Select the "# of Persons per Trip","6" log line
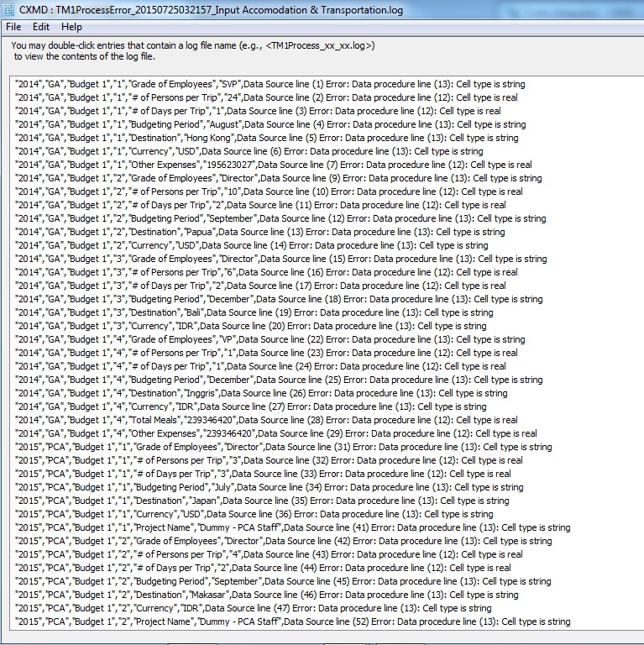This screenshot has width=644, height=645. (266, 272)
